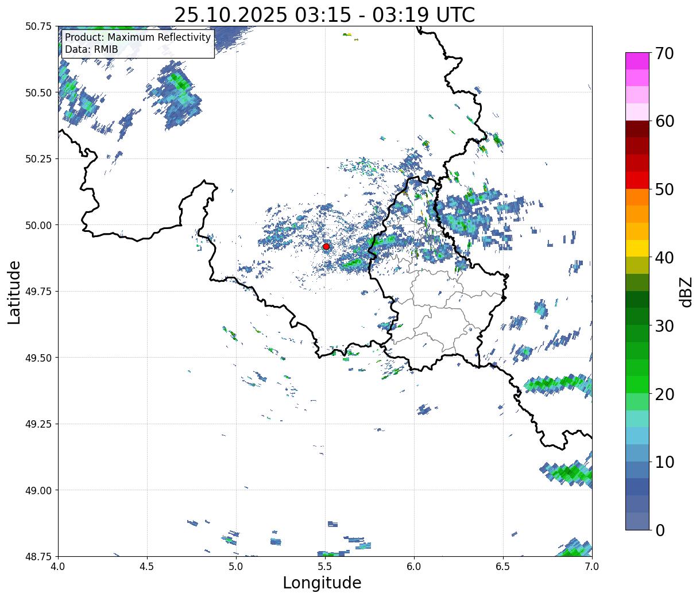The image size is (700, 597).
Task: Click the orange colorbar segment just below 50
Action: click(637, 197)
